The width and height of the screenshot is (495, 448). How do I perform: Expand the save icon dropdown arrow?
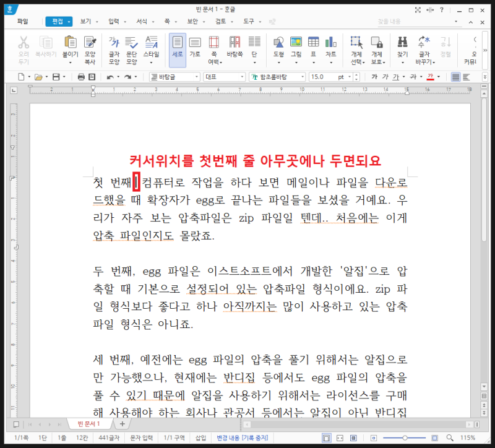click(x=64, y=77)
